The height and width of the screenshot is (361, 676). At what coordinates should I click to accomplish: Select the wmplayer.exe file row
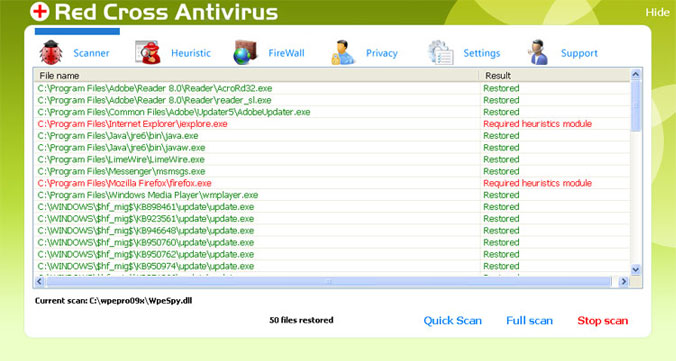point(332,195)
